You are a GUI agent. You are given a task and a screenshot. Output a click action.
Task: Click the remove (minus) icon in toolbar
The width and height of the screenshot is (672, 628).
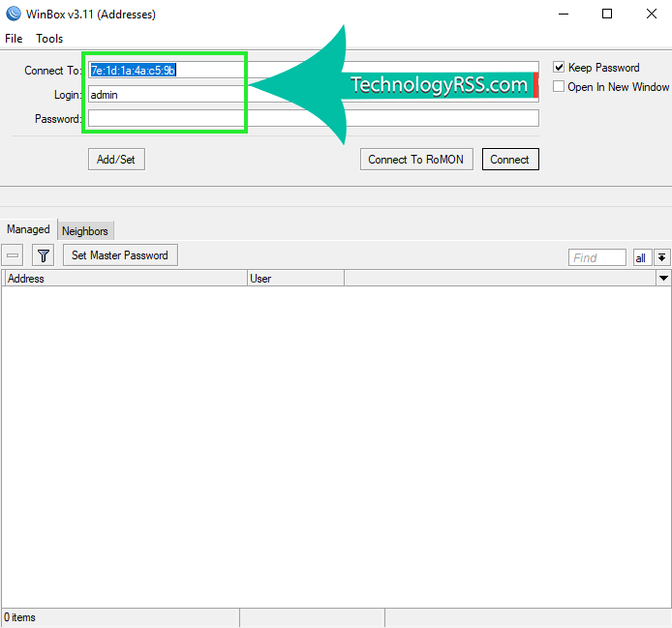click(x=14, y=255)
